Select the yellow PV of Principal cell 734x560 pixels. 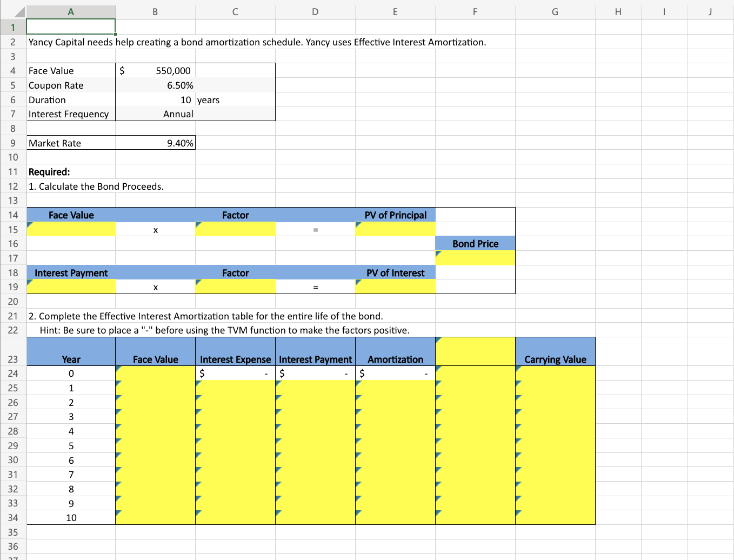click(x=395, y=229)
